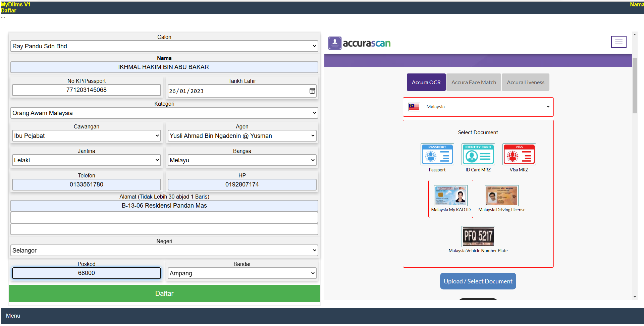The image size is (644, 326).
Task: Expand the Negeri dropdown showing Selangor
Action: coord(164,251)
